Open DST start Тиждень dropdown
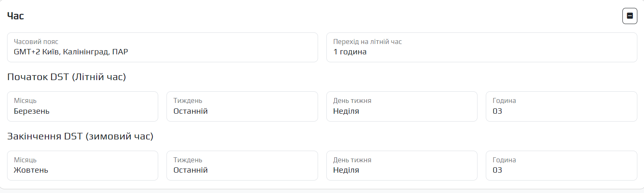This screenshot has width=644, height=193. tap(242, 106)
